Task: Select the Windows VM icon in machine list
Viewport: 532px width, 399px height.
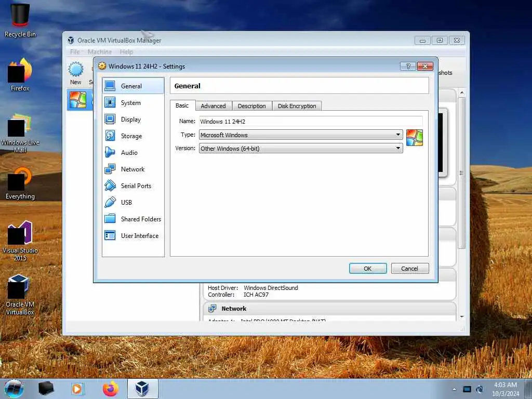Action: click(78, 100)
